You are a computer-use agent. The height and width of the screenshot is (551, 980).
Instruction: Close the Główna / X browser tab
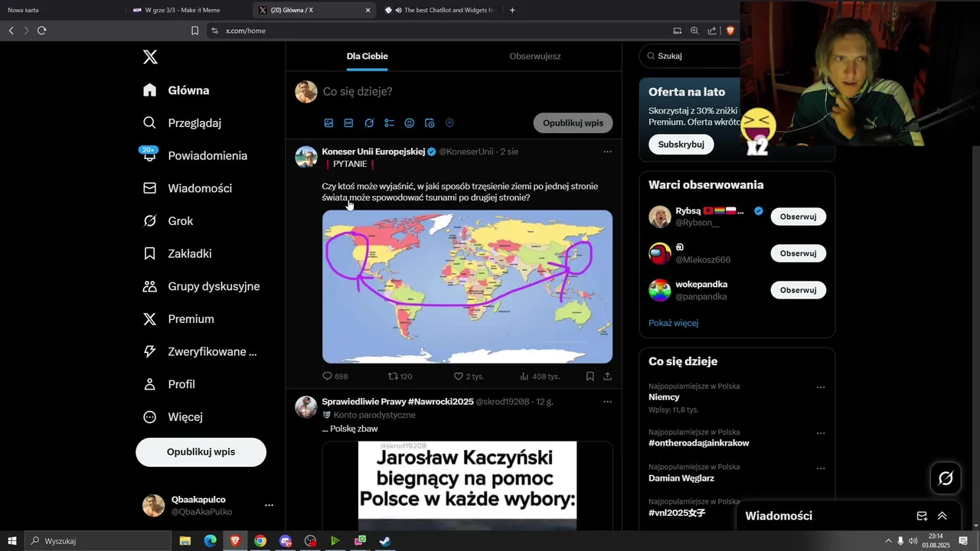367,10
